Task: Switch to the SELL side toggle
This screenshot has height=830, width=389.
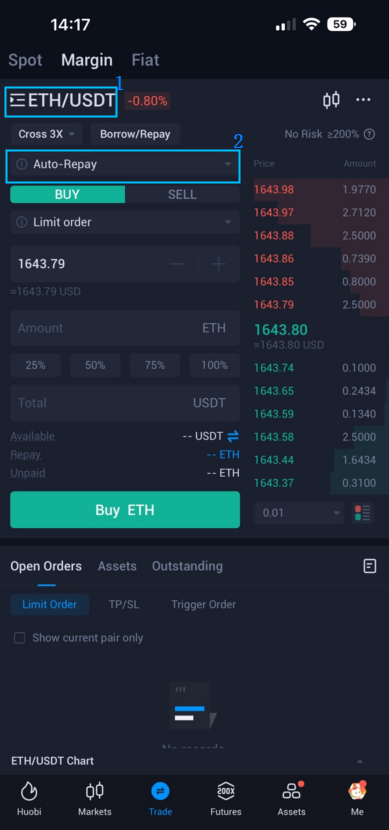Action: tap(182, 194)
